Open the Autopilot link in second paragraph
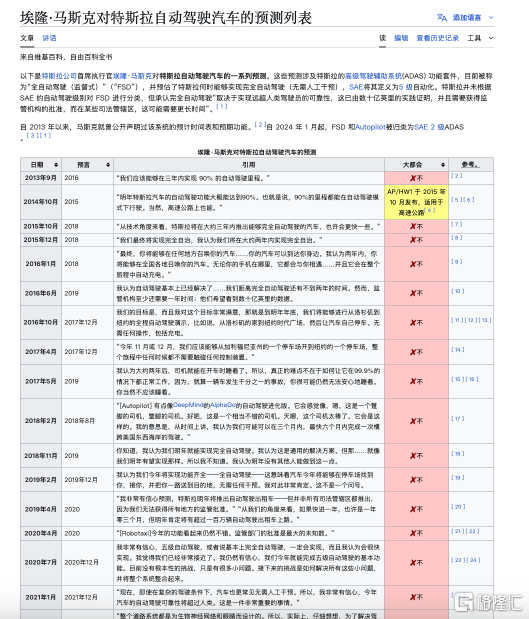The height and width of the screenshot is (619, 529). coord(370,127)
